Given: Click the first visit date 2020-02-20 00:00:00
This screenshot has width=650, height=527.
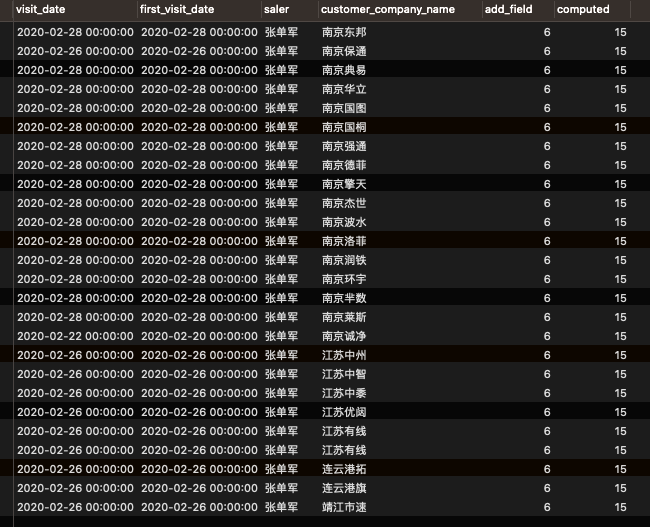Looking at the screenshot, I should (x=199, y=336).
